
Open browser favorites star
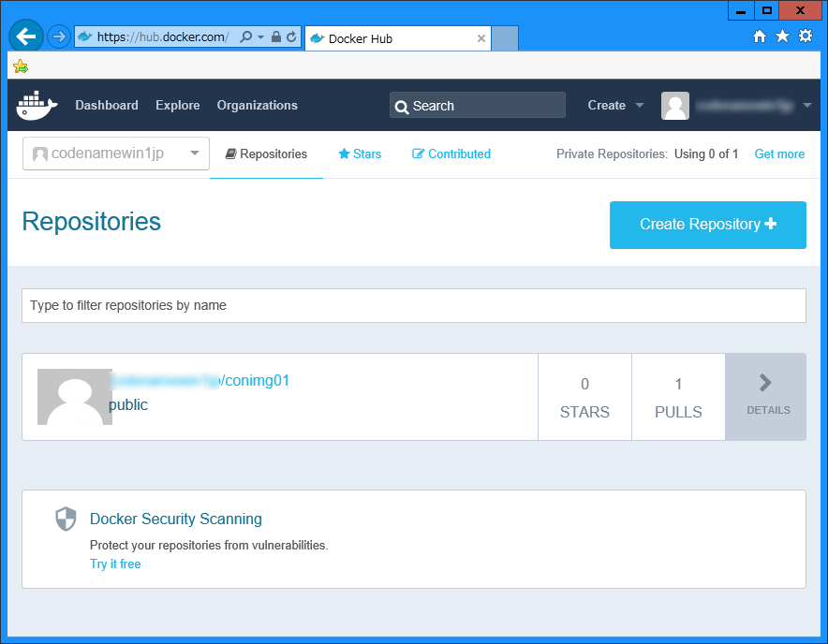click(x=782, y=36)
